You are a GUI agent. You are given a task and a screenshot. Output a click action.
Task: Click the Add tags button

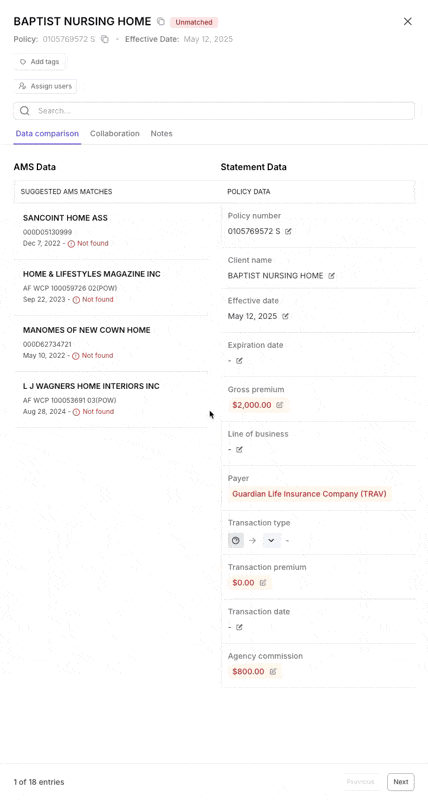40,62
